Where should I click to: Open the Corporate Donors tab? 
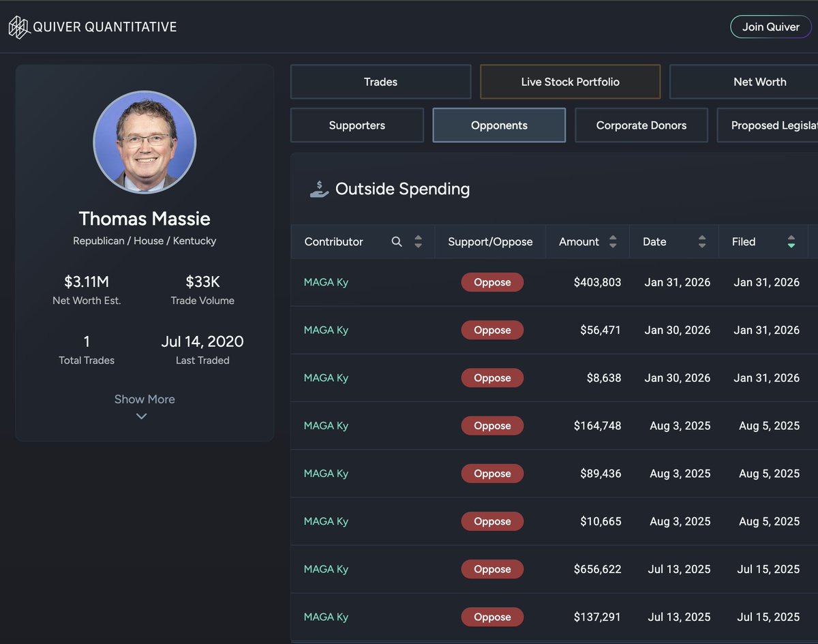[x=641, y=125]
